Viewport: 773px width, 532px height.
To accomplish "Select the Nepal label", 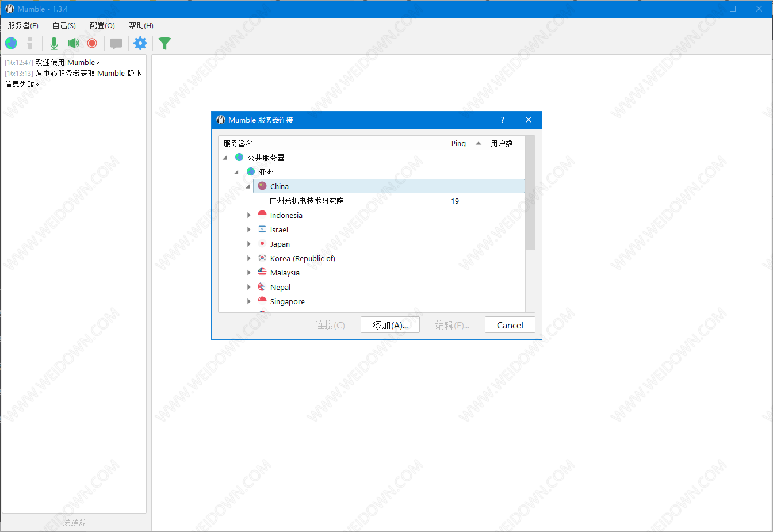I will [281, 287].
